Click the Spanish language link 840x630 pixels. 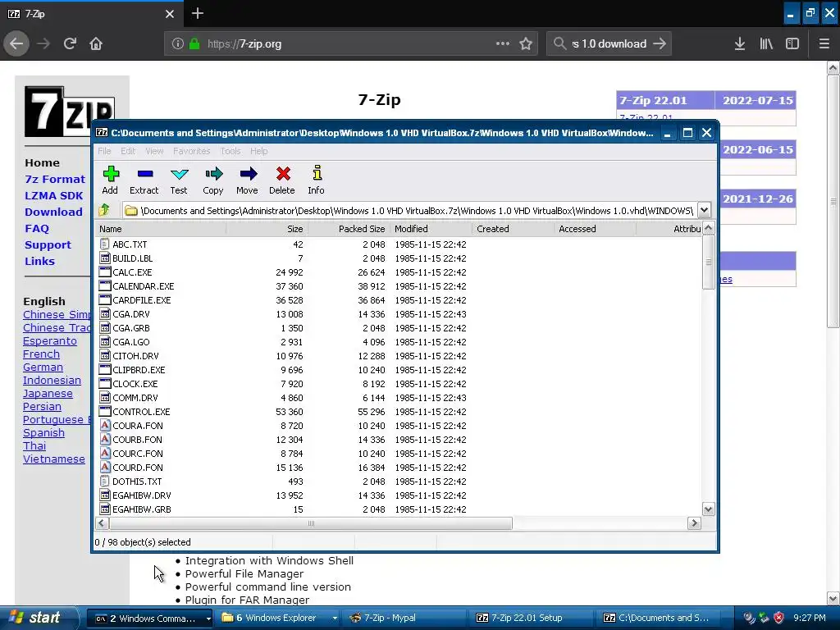pos(44,433)
